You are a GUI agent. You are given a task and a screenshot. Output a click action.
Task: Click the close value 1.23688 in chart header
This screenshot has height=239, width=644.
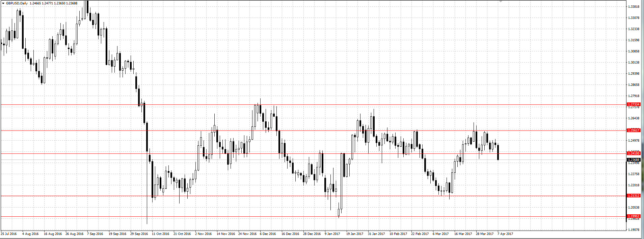(x=72, y=3)
